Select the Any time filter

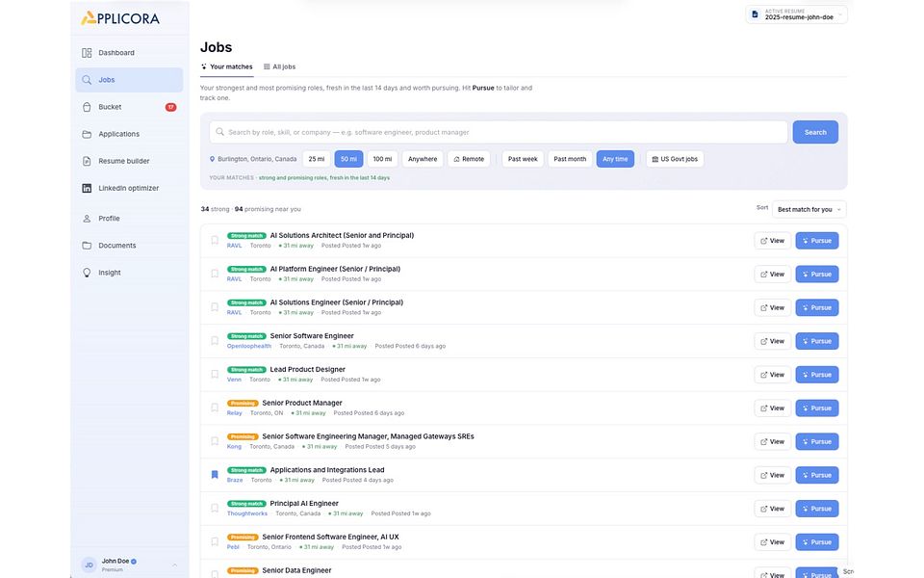(x=615, y=159)
